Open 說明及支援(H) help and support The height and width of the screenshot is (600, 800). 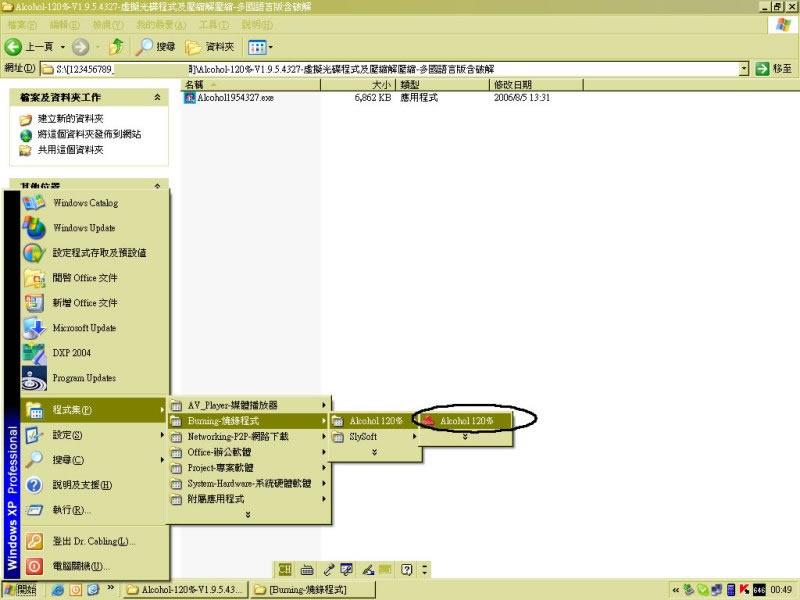(x=95, y=485)
